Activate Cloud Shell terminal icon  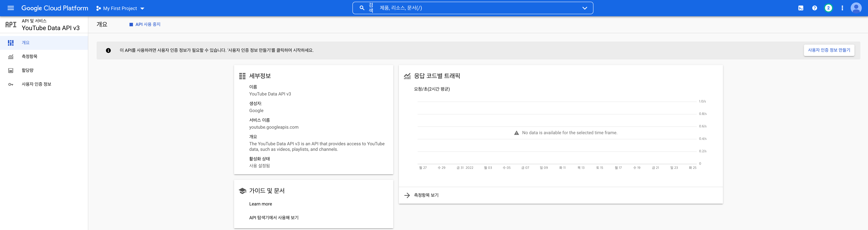[x=801, y=8]
